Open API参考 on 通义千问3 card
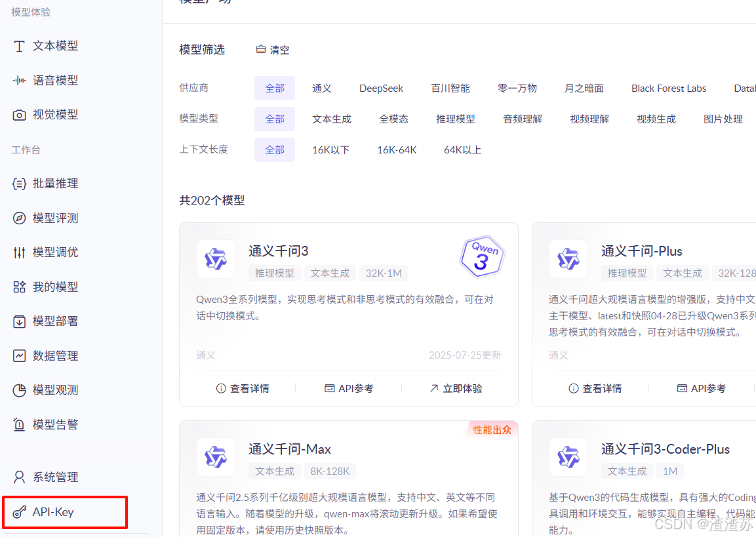 pyautogui.click(x=349, y=389)
